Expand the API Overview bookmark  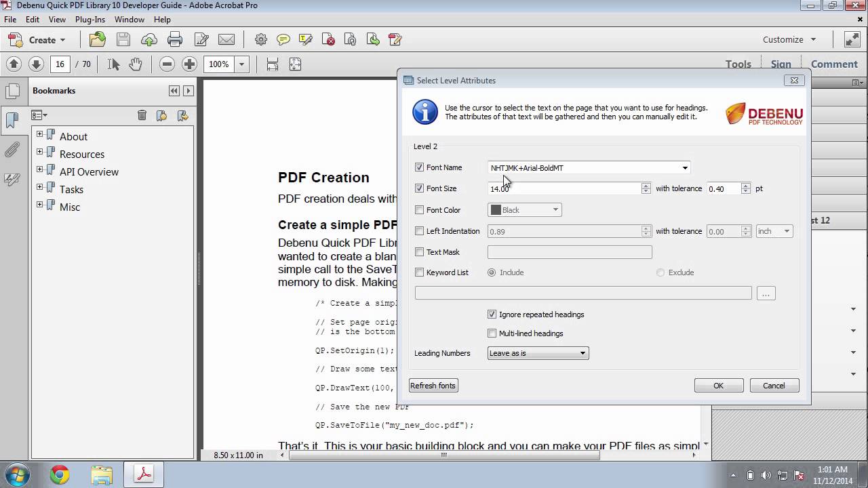click(x=39, y=169)
